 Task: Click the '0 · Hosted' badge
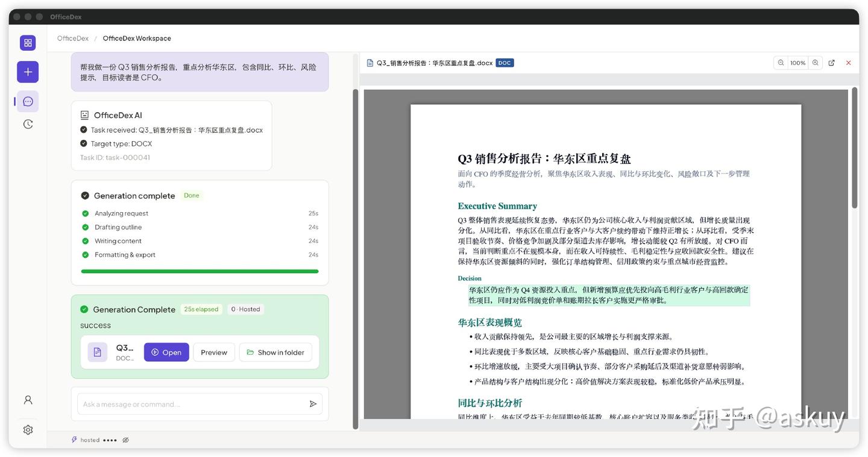pyautogui.click(x=245, y=309)
